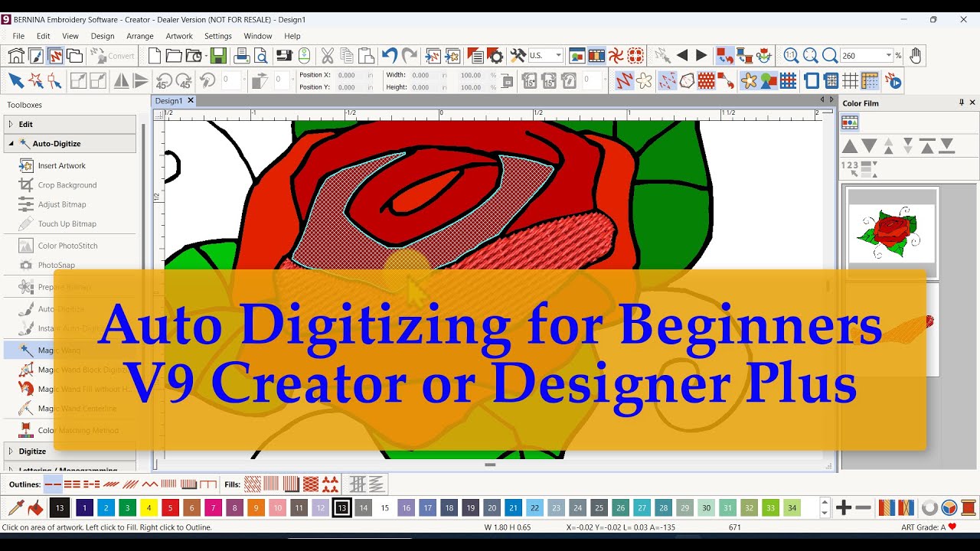Toggle Show Hoop display
Image resolution: width=980 pixels, height=551 pixels.
click(x=812, y=80)
